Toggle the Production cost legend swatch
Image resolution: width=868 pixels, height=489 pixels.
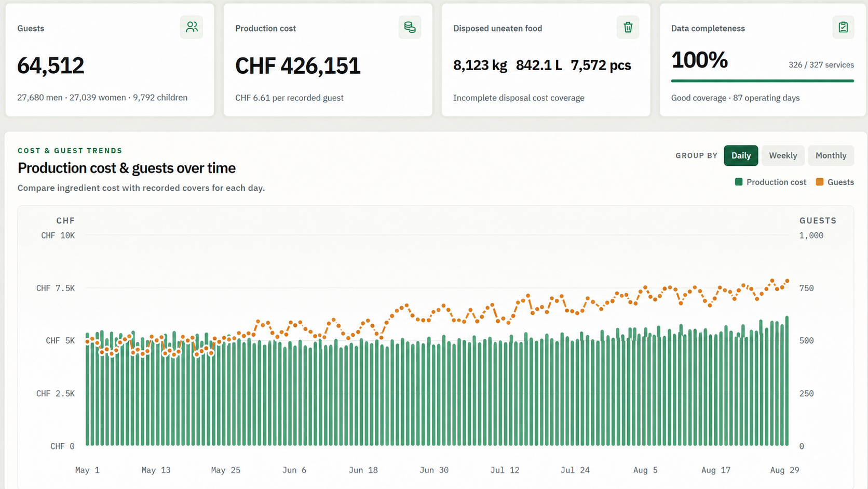739,182
